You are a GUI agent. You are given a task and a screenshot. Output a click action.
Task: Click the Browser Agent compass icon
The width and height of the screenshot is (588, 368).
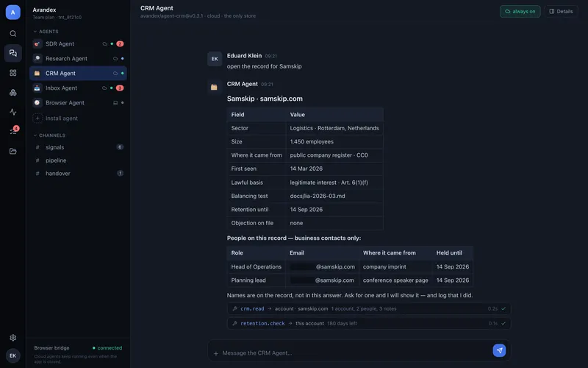[37, 102]
